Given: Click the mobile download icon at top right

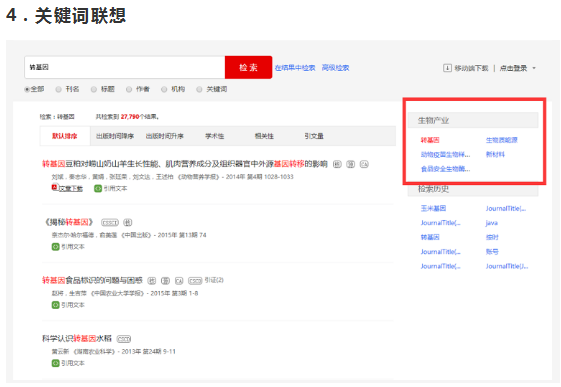Looking at the screenshot, I should tap(447, 68).
